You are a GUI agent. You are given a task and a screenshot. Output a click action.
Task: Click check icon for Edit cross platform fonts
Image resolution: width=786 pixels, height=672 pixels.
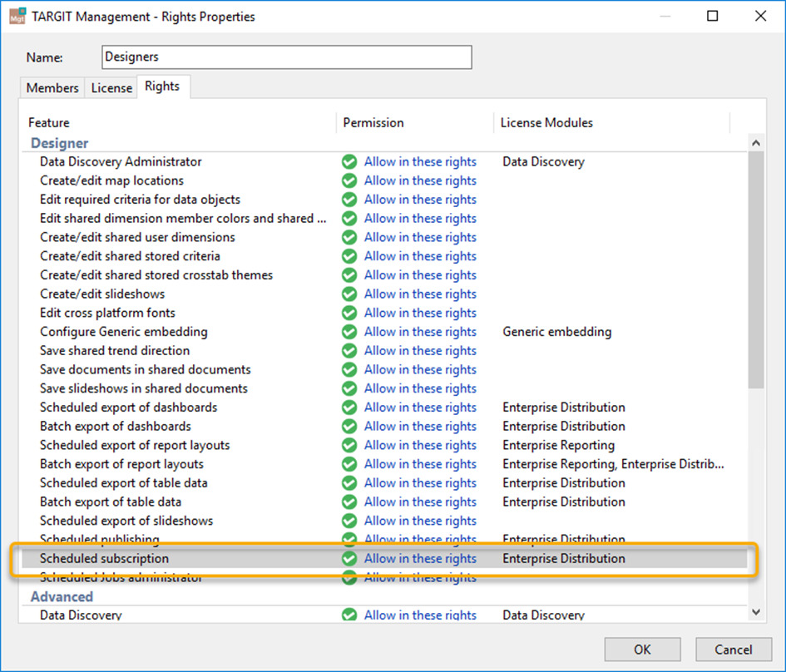pos(349,313)
